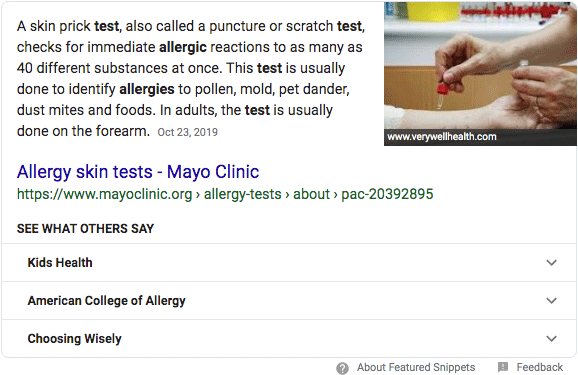Click the mayoclinic.org URL domain
578x375 pixels.
tap(105, 194)
